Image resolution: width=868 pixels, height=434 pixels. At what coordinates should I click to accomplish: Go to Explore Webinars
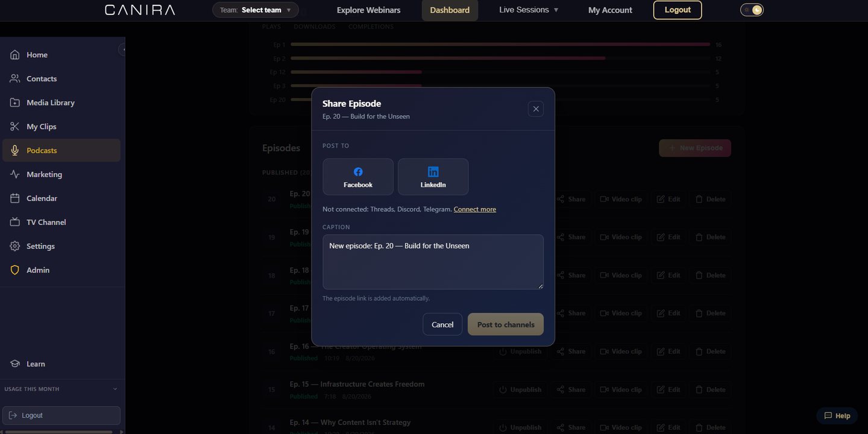(x=368, y=10)
